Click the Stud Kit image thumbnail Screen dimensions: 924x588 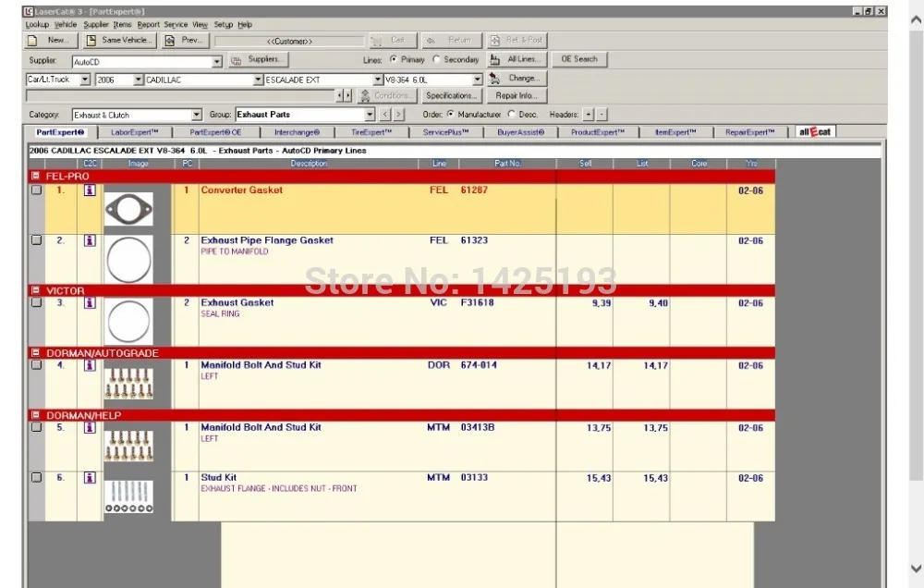129,496
